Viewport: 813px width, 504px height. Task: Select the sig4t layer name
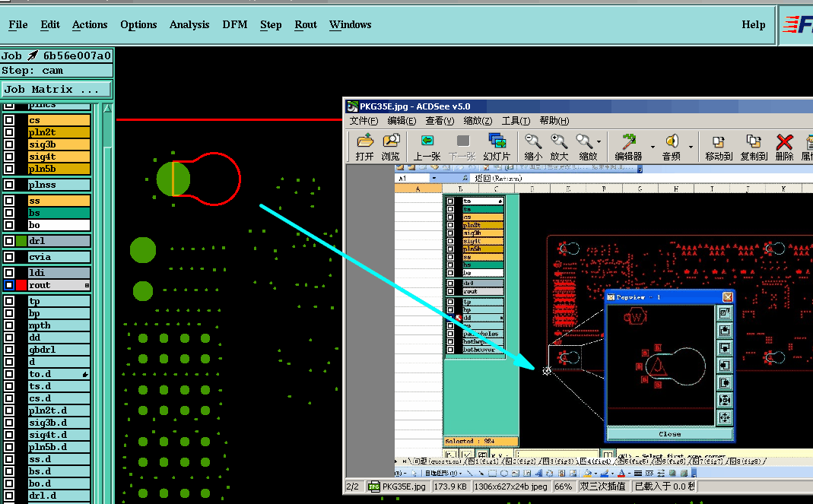tap(59, 157)
